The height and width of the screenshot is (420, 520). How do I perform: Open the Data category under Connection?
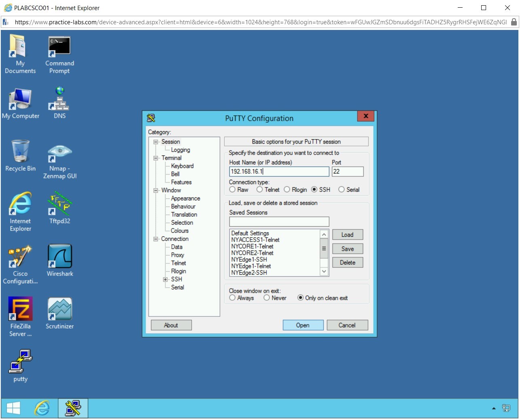click(176, 247)
